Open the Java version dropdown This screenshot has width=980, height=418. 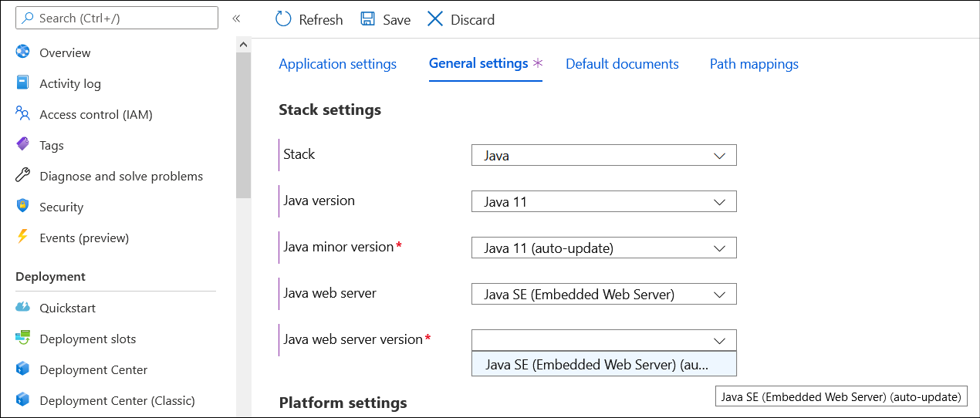603,201
